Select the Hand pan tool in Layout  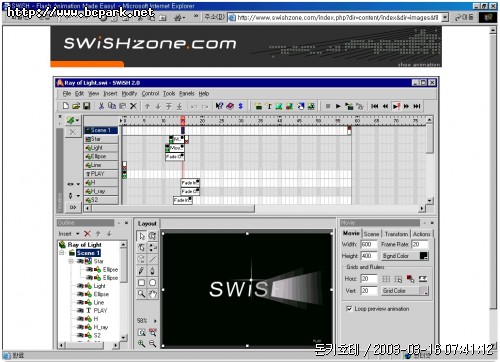[152, 294]
